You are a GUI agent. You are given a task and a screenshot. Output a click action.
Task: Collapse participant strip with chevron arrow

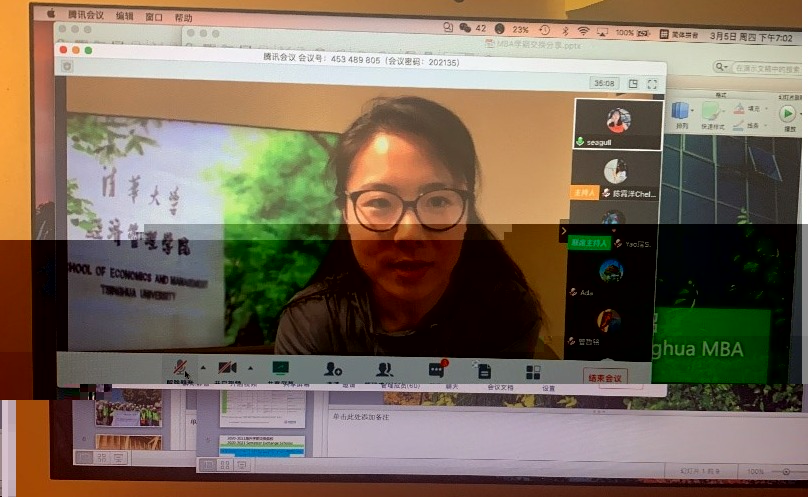click(x=564, y=231)
